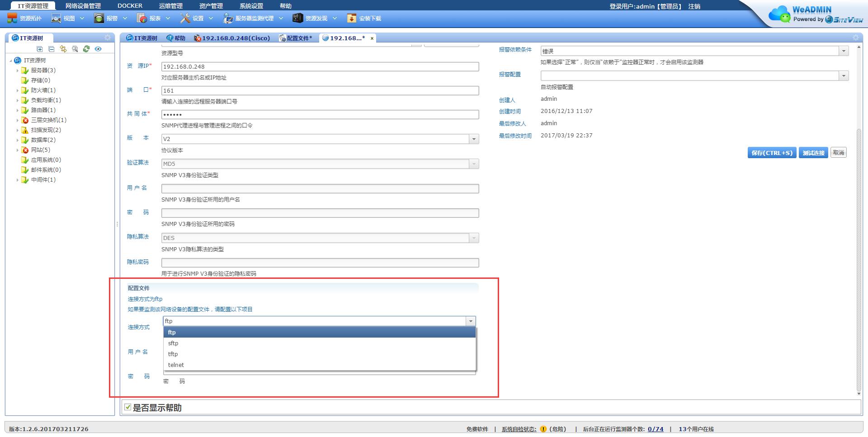Click the 测试连接 button
The image size is (868, 437).
(x=813, y=153)
